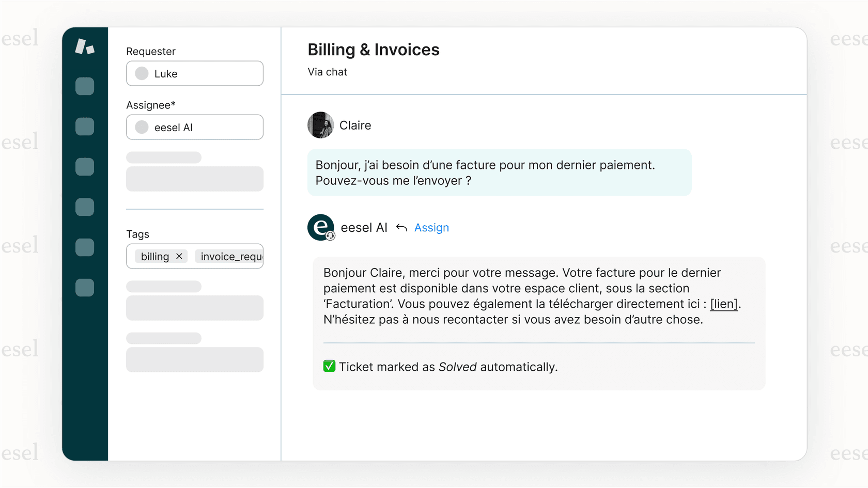Click the eesel logo at sidebar top

click(x=86, y=46)
